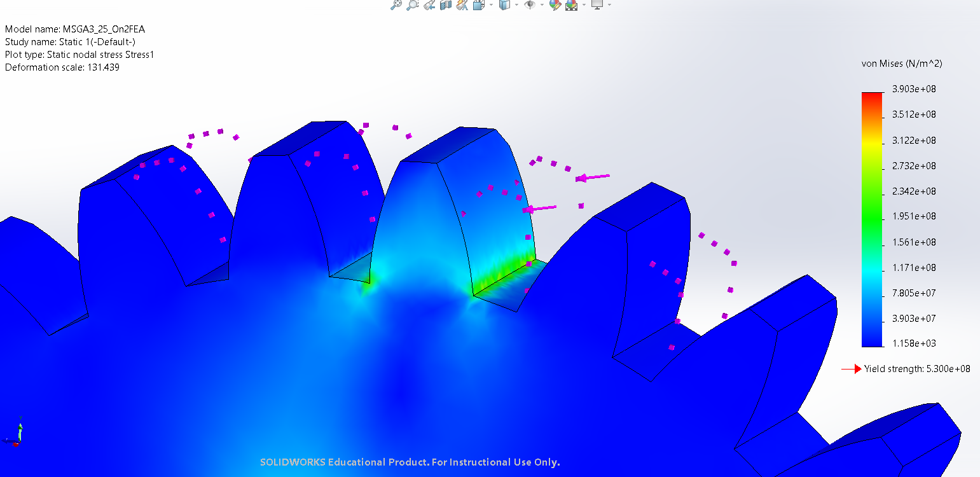Select the 'Model name: MSGA3_25_On2FEA' text
Screen dimensions: 980x477
coord(75,29)
